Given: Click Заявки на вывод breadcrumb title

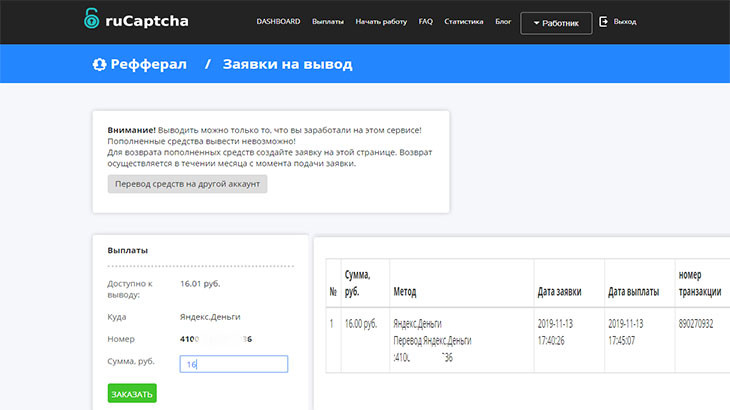Looking at the screenshot, I should tap(287, 65).
